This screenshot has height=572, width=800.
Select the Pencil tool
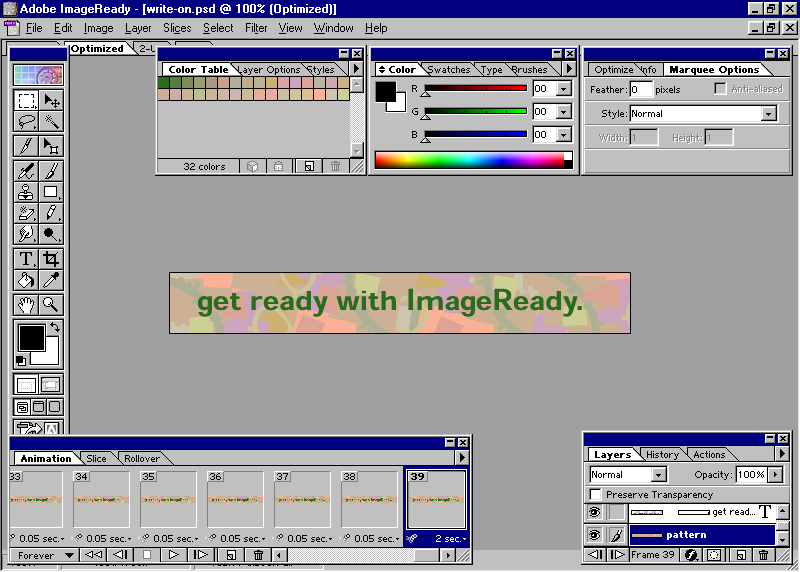[x=51, y=213]
